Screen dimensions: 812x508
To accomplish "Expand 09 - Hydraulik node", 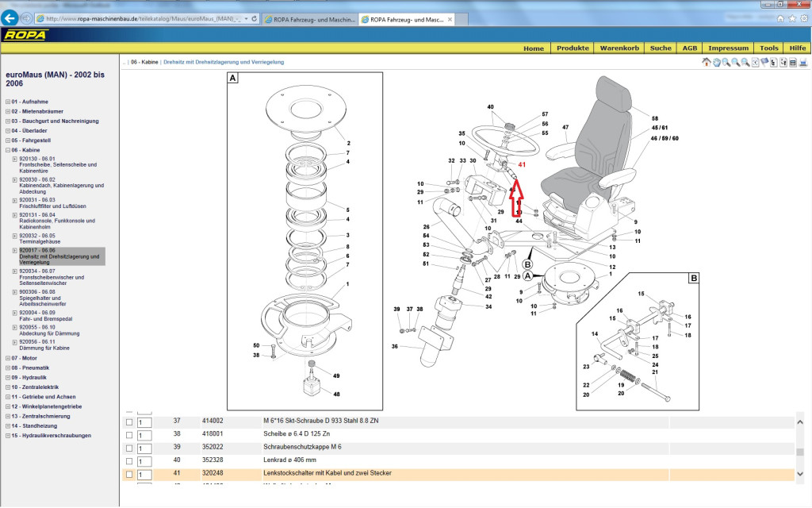I will (8, 377).
